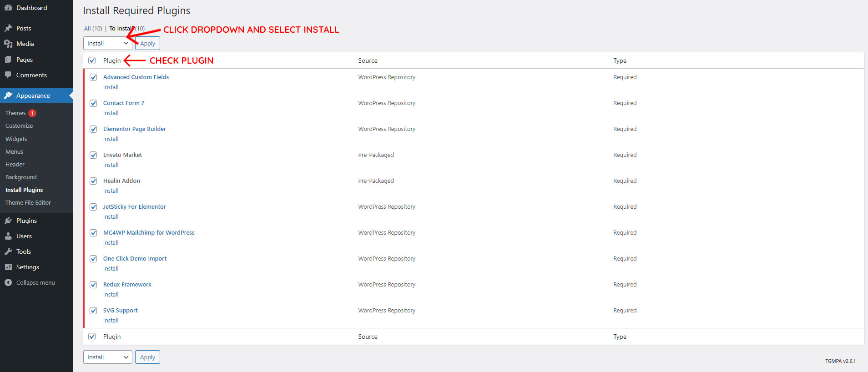Open the Customize submenu item
This screenshot has width=868, height=372.
[19, 126]
